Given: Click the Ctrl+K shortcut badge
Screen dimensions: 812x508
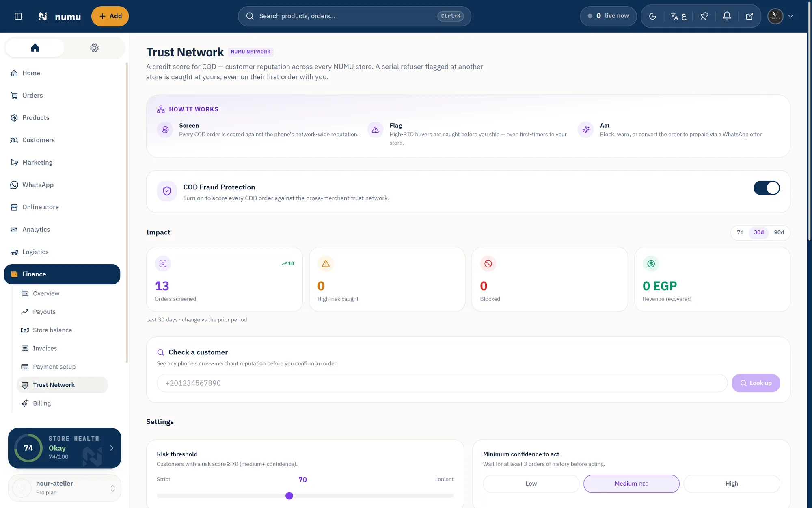Looking at the screenshot, I should [x=450, y=16].
